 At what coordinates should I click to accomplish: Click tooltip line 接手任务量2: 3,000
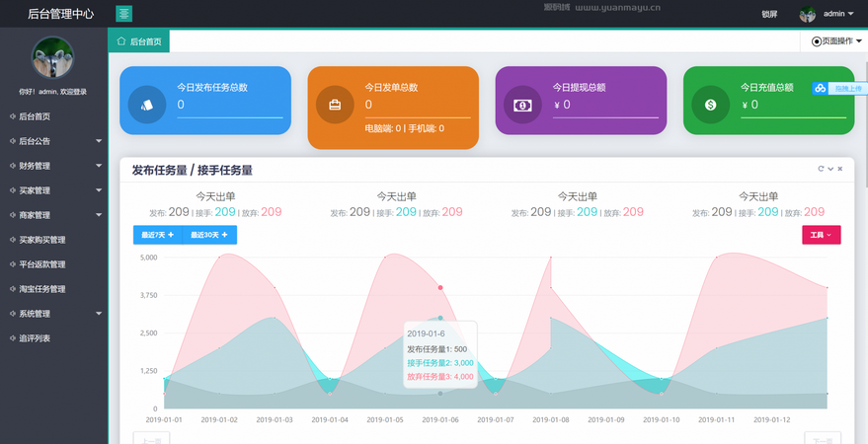[x=440, y=363]
